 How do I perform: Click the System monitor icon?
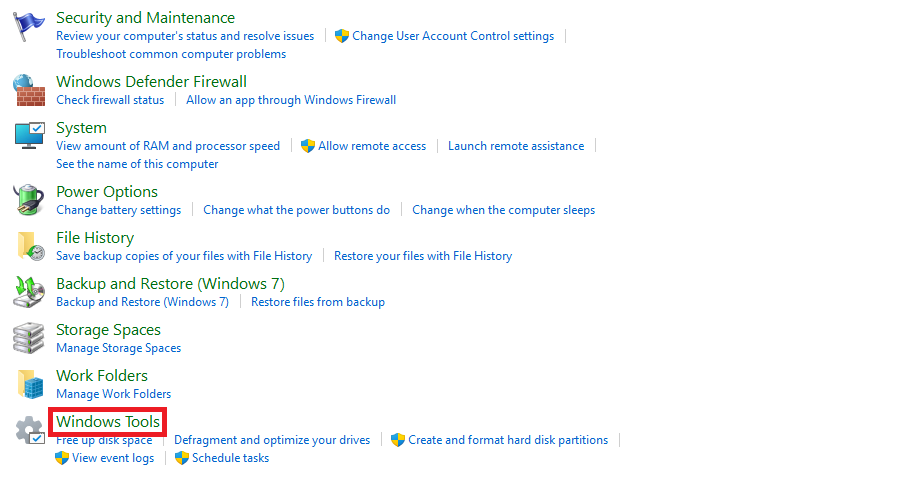tap(29, 136)
